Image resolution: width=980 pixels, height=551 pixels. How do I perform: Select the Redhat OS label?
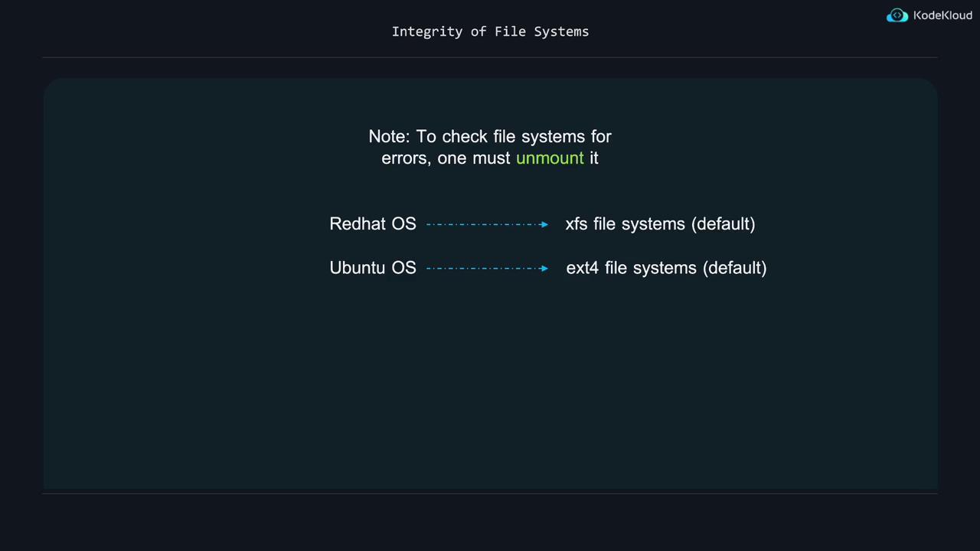pos(373,224)
